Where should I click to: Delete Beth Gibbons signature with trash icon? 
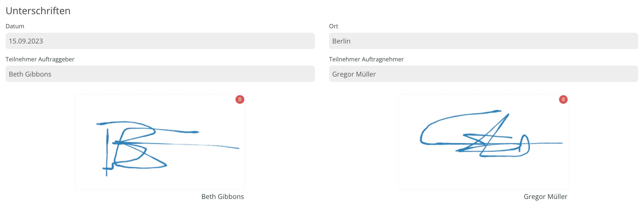click(x=239, y=99)
